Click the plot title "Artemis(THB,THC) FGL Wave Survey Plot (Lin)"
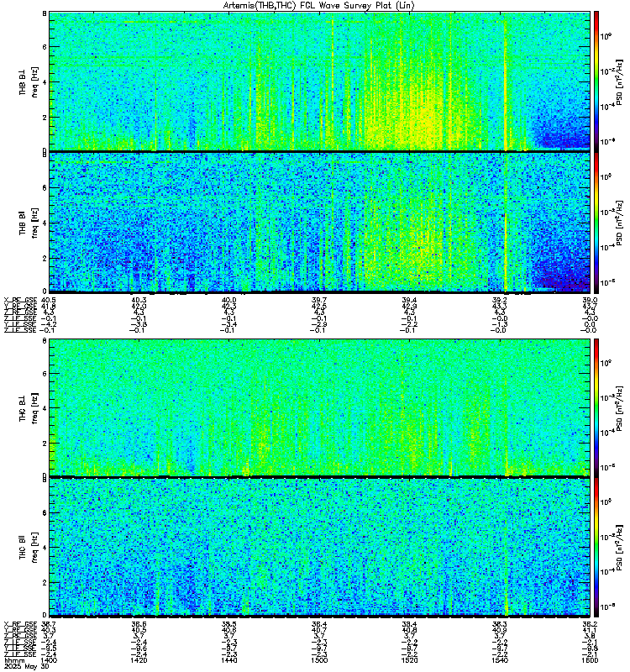The width and height of the screenshot is (630, 672). (319, 6)
